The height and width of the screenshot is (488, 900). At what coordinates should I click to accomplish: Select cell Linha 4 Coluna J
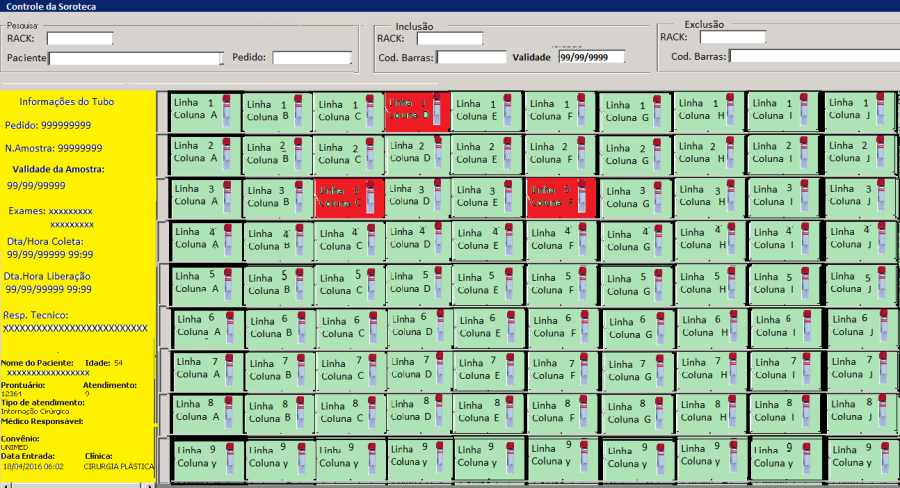point(860,240)
